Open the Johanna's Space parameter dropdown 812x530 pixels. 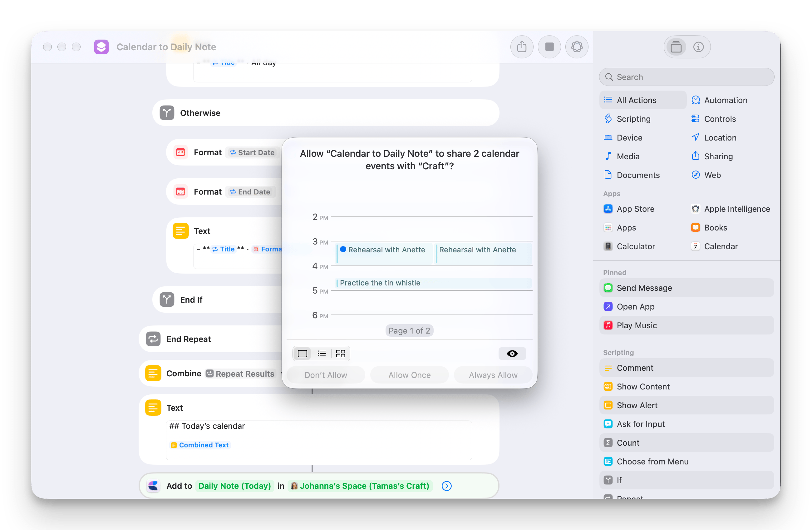point(360,486)
